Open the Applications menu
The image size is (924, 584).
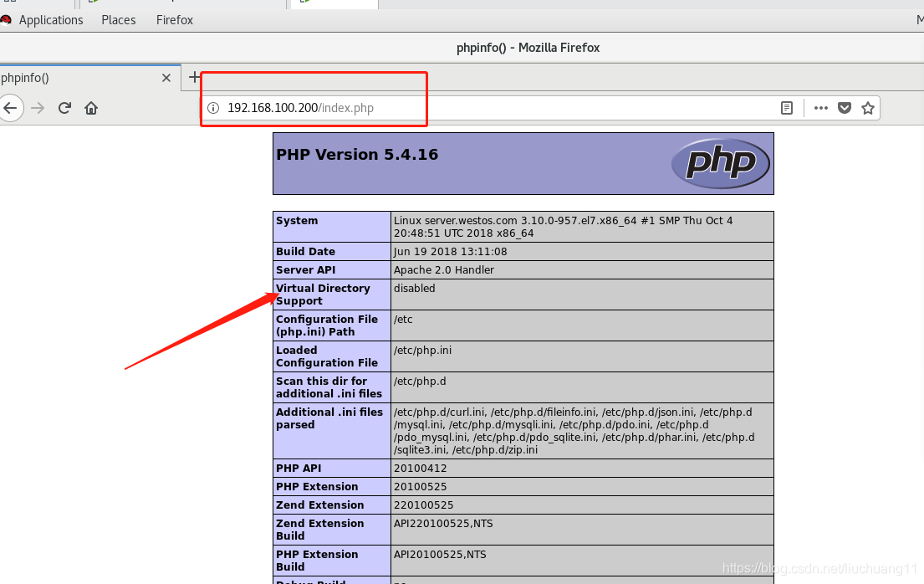[51, 20]
